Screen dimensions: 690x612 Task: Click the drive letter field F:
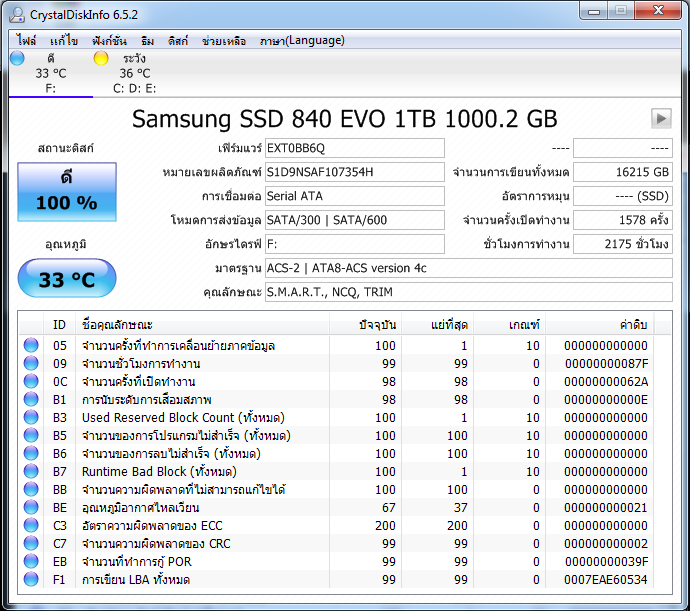355,244
